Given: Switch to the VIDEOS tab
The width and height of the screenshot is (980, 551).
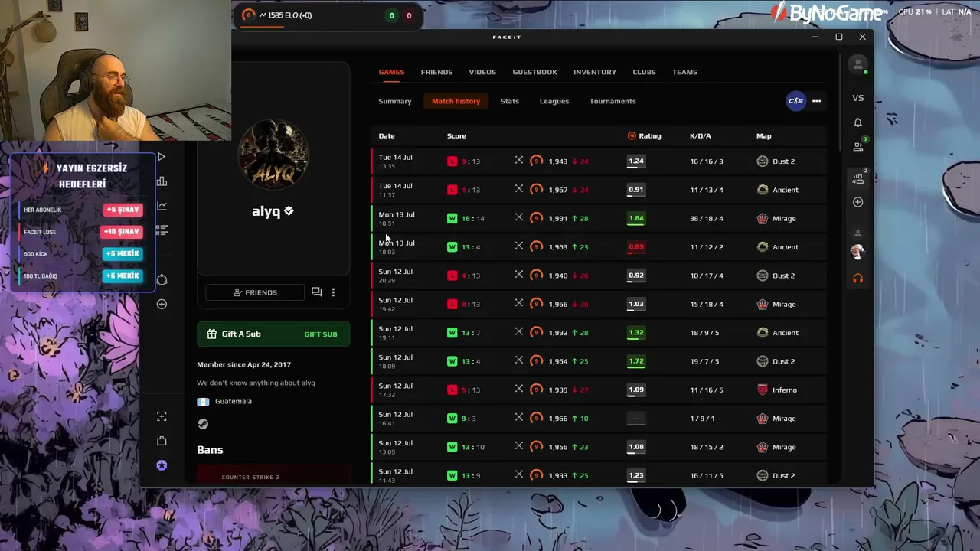Looking at the screenshot, I should 482,72.
